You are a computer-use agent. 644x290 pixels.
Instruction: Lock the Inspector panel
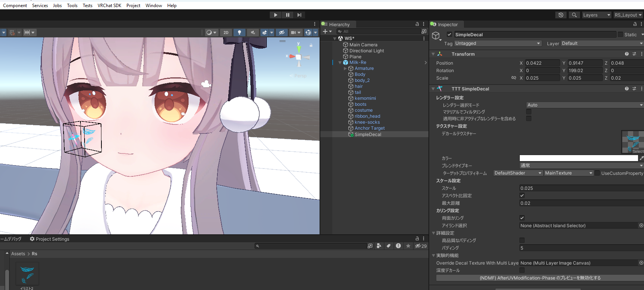(x=635, y=24)
